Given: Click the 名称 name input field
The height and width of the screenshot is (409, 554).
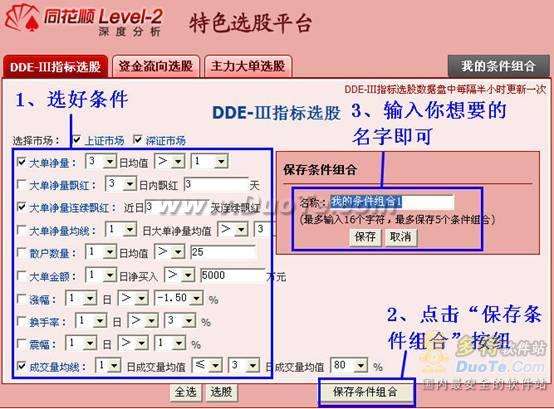Looking at the screenshot, I should [392, 202].
